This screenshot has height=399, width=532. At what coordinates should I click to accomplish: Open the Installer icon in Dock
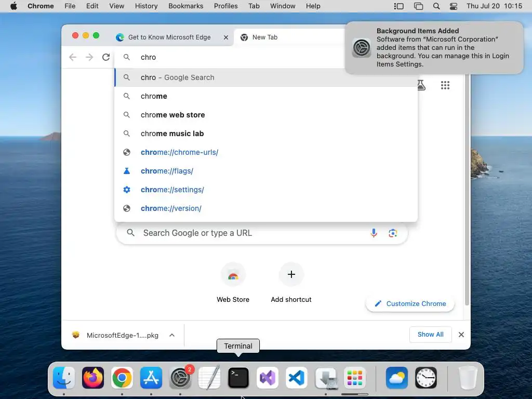[326, 378]
